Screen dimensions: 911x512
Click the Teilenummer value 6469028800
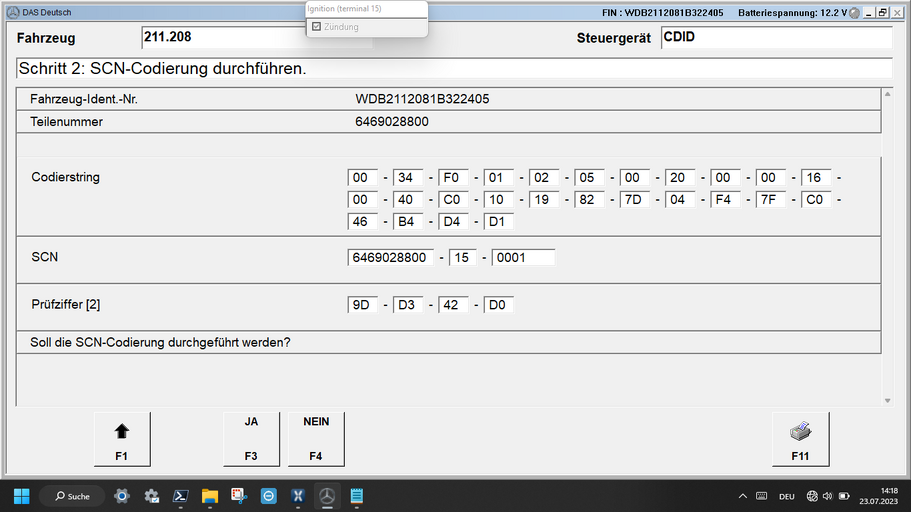click(x=392, y=122)
